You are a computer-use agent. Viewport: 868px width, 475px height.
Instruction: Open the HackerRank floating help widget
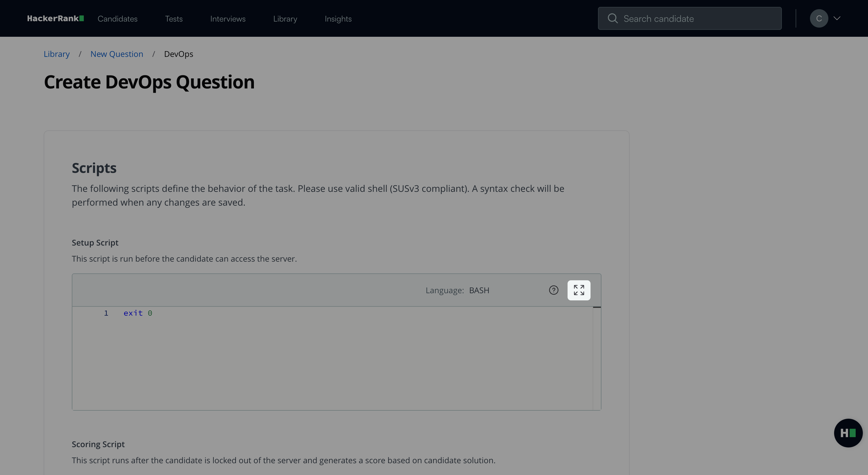click(848, 433)
